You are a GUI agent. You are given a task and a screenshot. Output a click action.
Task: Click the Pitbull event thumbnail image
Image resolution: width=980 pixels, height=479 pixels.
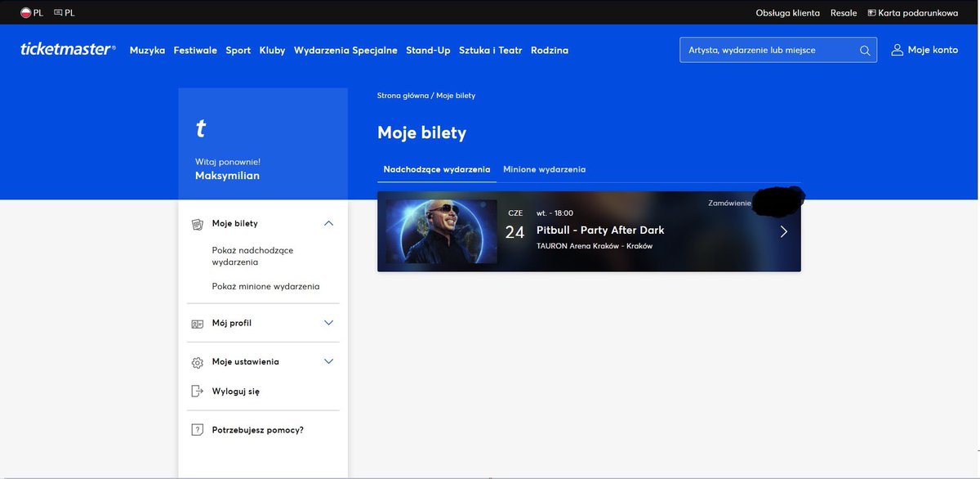point(441,231)
